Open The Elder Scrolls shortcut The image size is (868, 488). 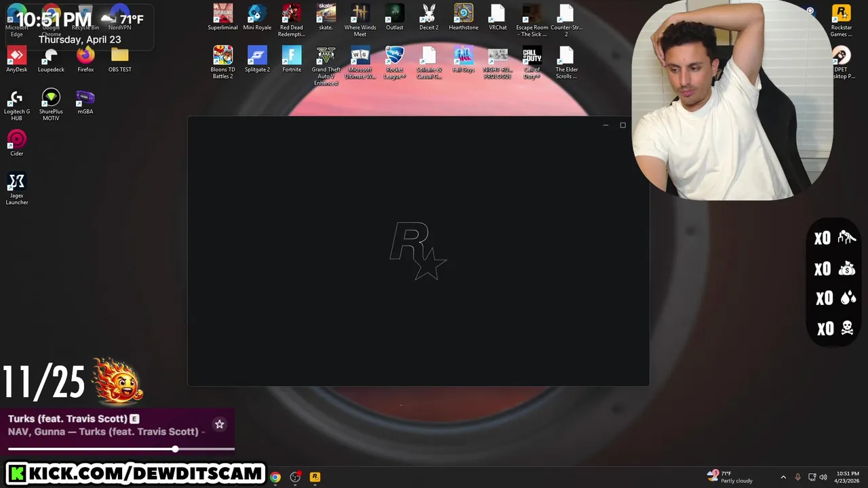click(566, 62)
